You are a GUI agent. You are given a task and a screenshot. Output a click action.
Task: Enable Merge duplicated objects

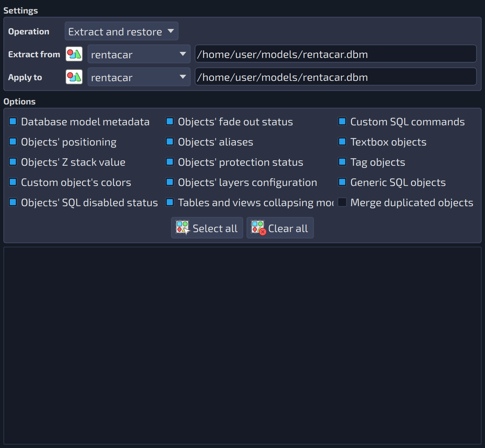pyautogui.click(x=342, y=202)
